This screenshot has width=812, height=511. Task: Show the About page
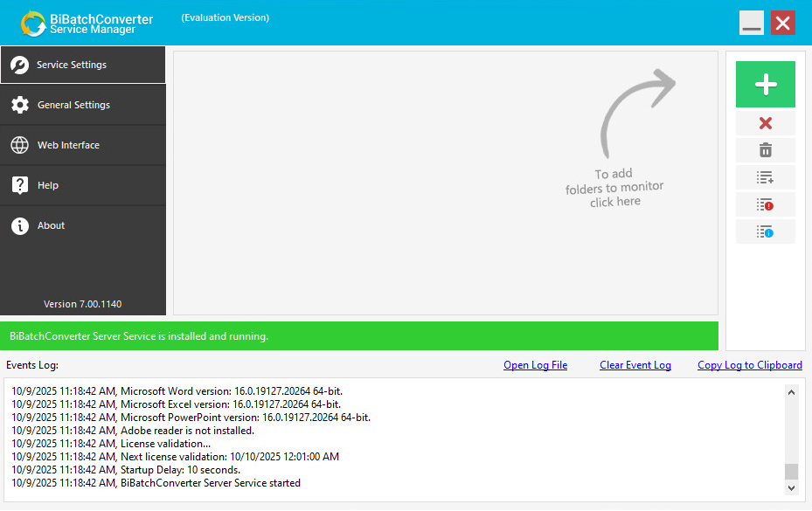tap(83, 225)
